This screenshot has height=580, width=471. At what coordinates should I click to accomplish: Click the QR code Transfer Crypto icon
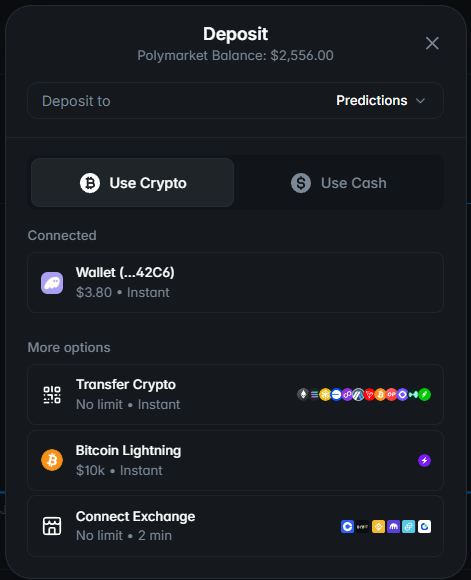[x=52, y=395]
